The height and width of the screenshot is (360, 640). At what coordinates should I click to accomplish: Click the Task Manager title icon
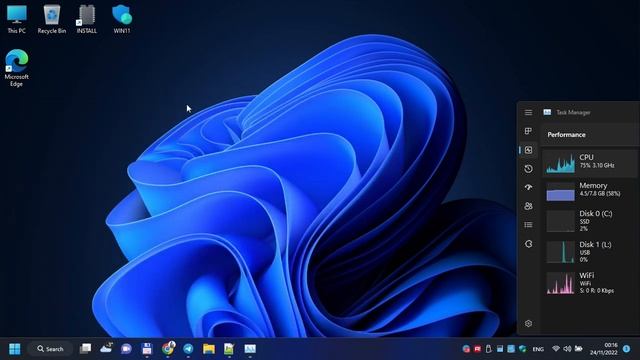[547, 112]
